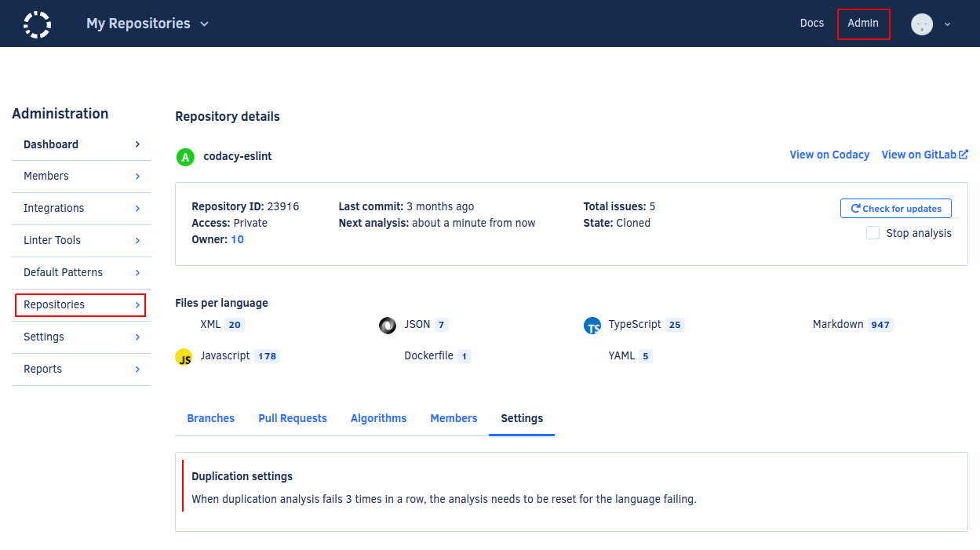Image resolution: width=980 pixels, height=550 pixels.
Task: Click the Markdown 947 file count badge
Action: pyautogui.click(x=880, y=325)
